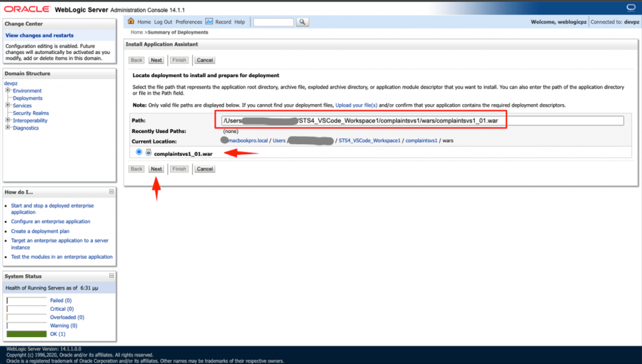The width and height of the screenshot is (642, 364).
Task: Open Test the modules in an enterprise application
Action: [62, 257]
